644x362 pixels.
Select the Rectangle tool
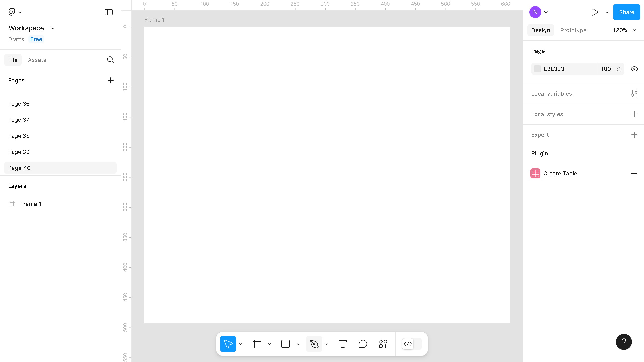(286, 344)
